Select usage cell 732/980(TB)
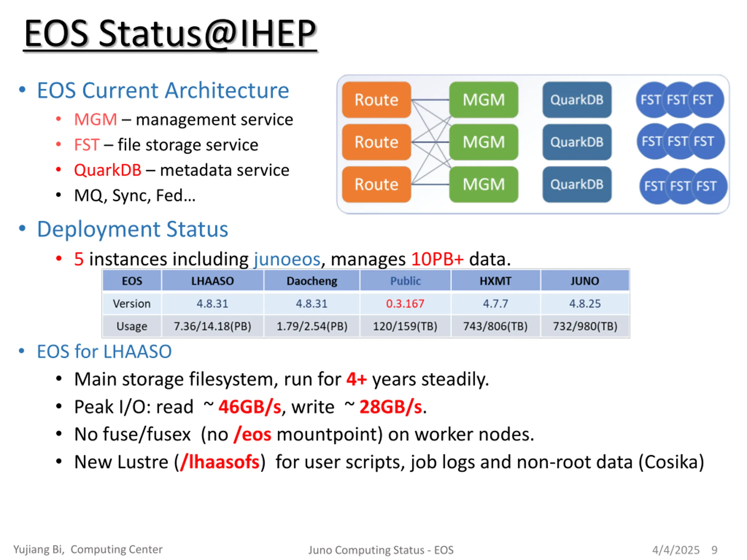 585,326
